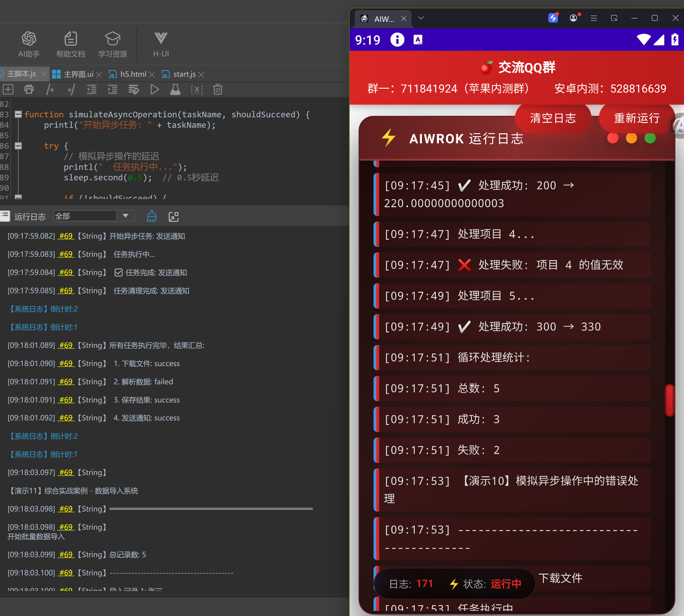Screen dimensions: 684x616
Task: Click the export log icon beside the broom
Action: 173,216
